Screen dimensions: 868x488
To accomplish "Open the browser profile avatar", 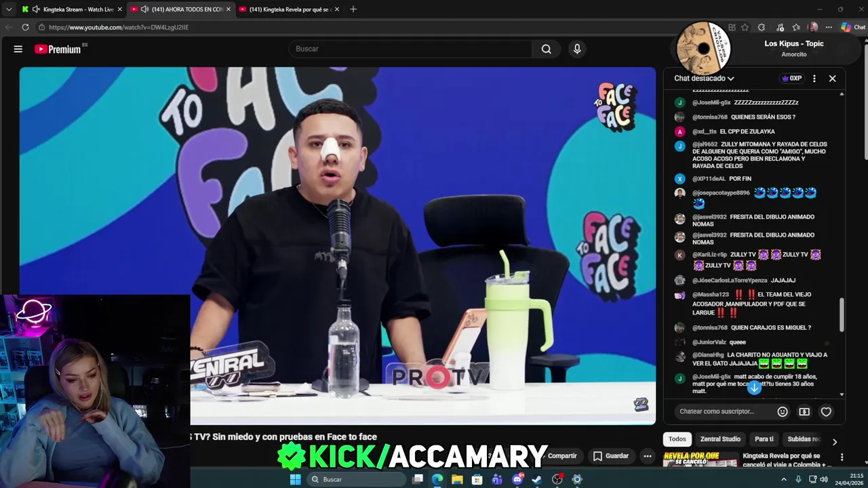I will pos(813,27).
